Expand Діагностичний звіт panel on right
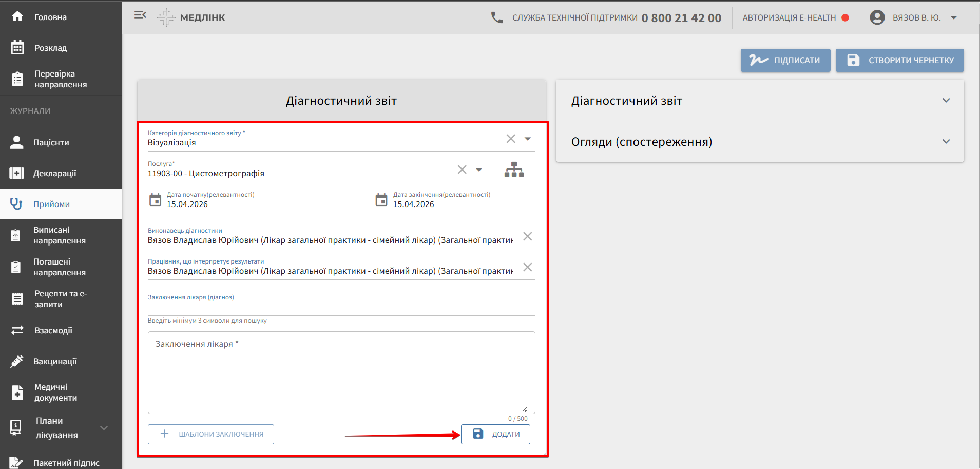Screen dimensions: 980x469 (x=946, y=101)
